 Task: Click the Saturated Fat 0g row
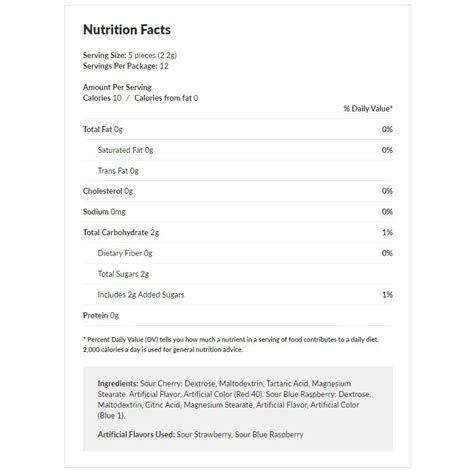point(238,150)
